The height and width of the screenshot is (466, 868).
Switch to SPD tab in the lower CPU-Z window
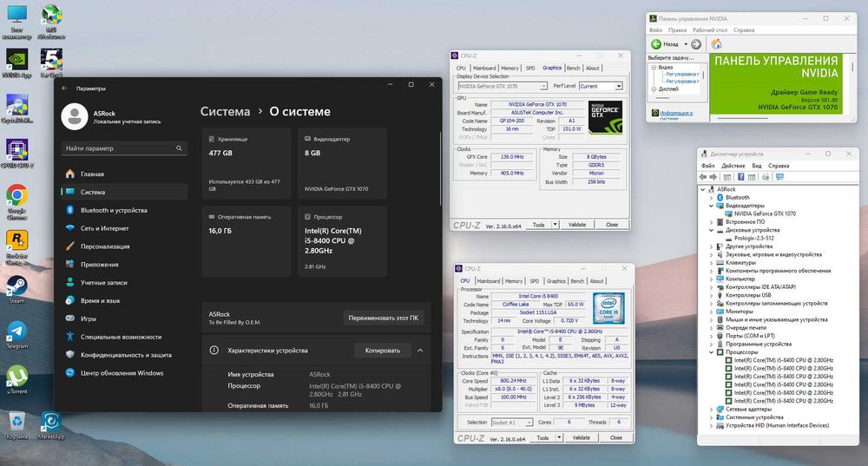(534, 281)
